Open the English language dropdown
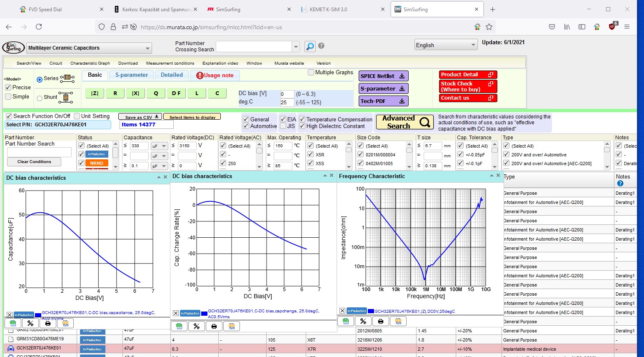Image resolution: width=644 pixels, height=357 pixels. (x=446, y=45)
